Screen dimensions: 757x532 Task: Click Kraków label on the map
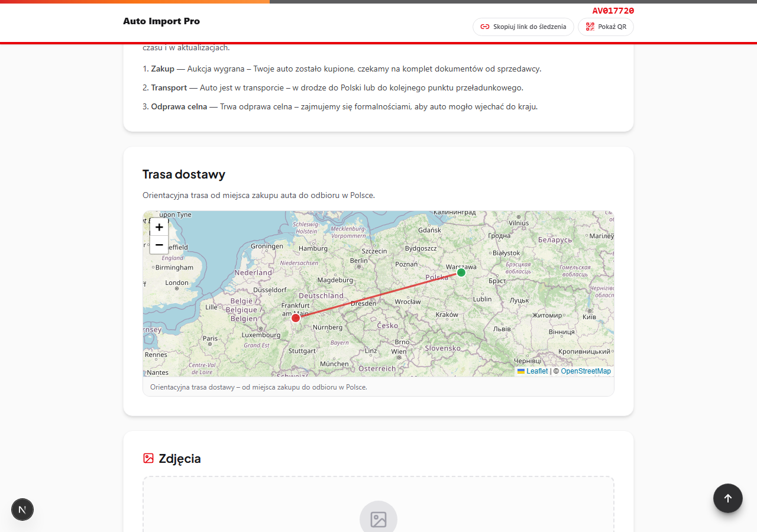point(447,314)
